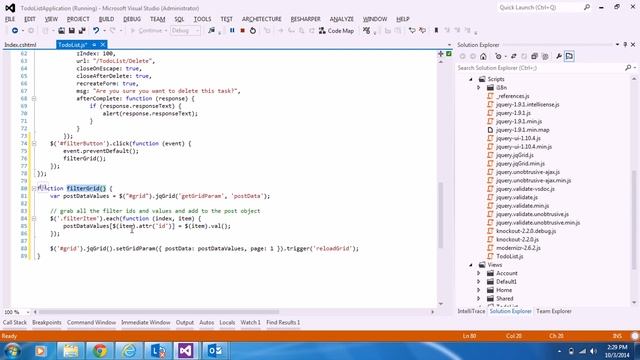
Task: Click the Save All toolbar icon
Action: (82, 31)
